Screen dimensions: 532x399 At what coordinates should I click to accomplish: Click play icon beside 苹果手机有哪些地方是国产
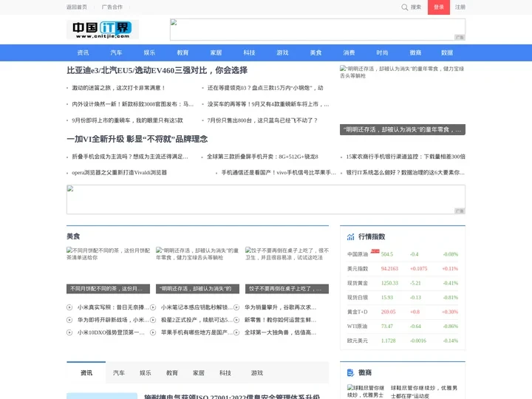153,332
